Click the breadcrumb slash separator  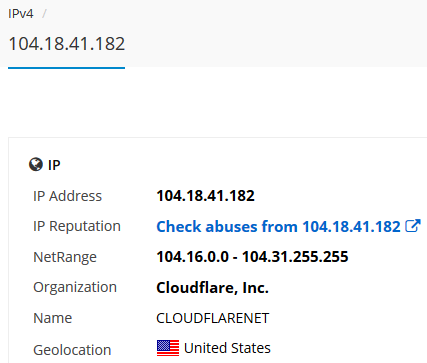[x=44, y=14]
